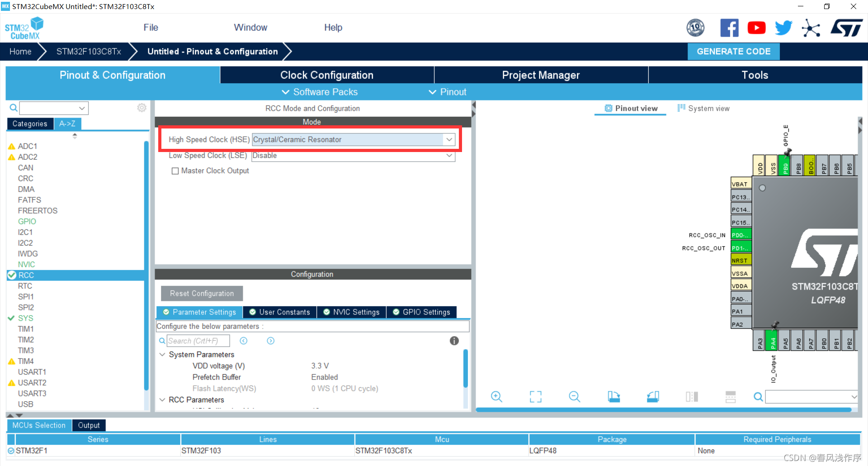The image size is (868, 466).
Task: Select USART1 in the peripheral list
Action: coord(32,372)
